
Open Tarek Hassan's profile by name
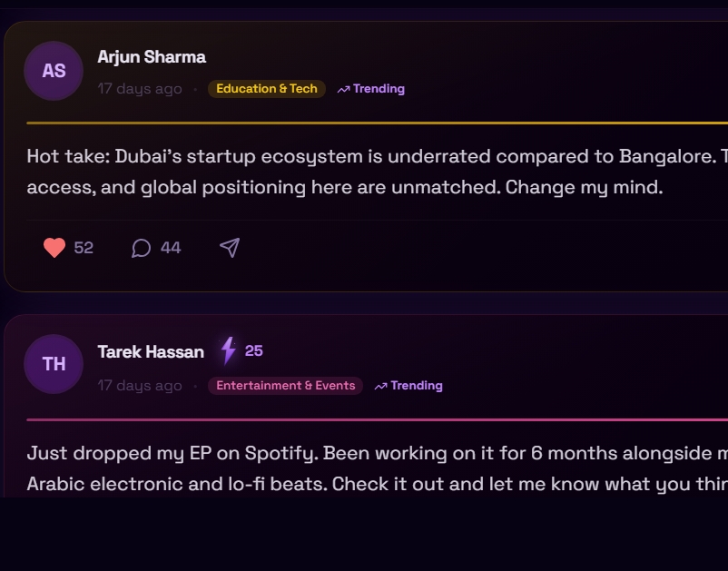click(x=151, y=351)
